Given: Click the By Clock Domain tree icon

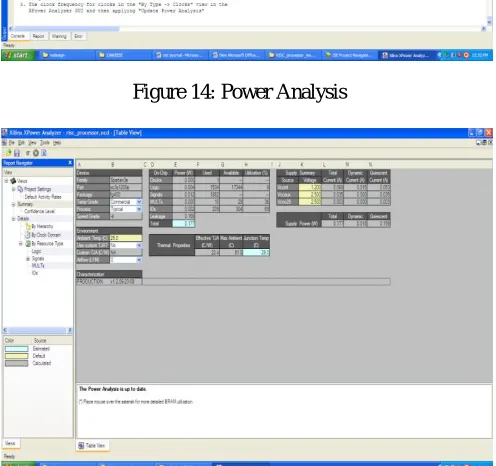Looking at the screenshot, I should 28,235.
